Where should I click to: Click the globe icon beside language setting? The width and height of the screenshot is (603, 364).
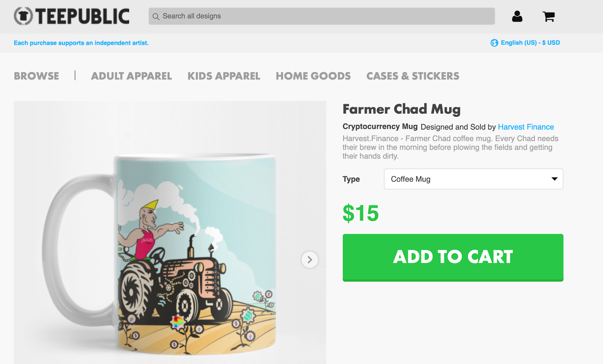coord(494,43)
